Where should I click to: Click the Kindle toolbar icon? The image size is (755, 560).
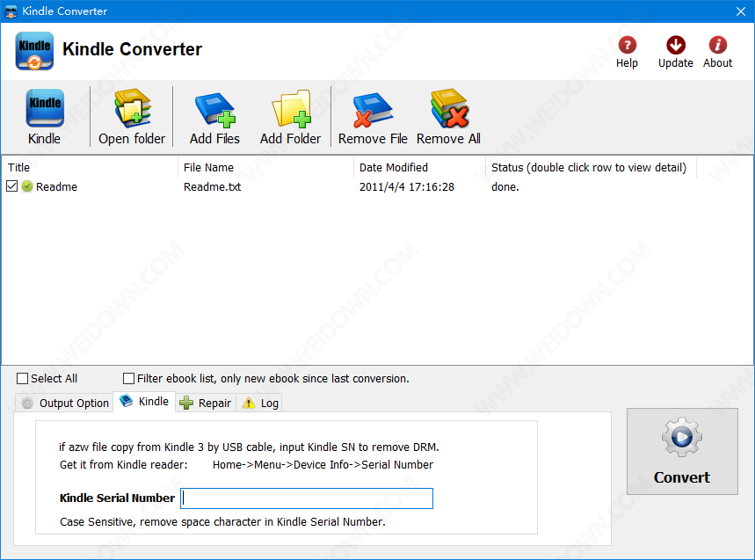tap(44, 109)
